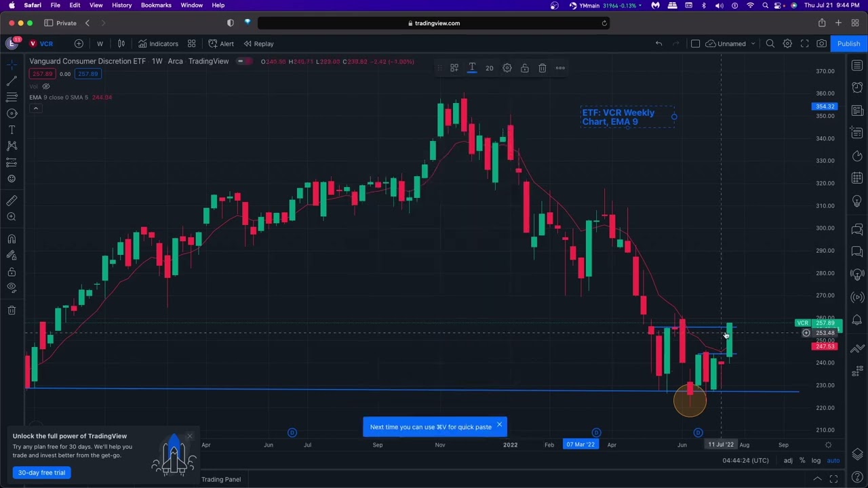This screenshot has height=488, width=868.
Task: Open the news panel in right sidebar
Action: click(857, 110)
